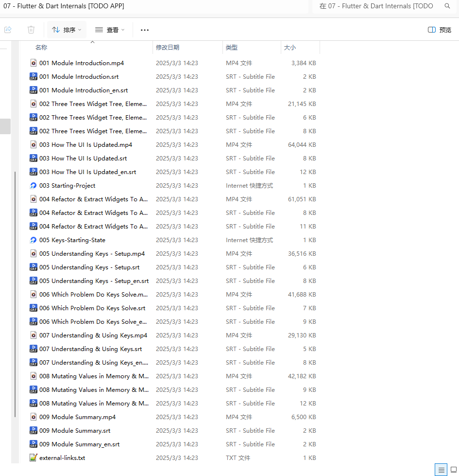
Task: Select SRT icon of 001 Module Introduction.srt
Action: coord(34,76)
